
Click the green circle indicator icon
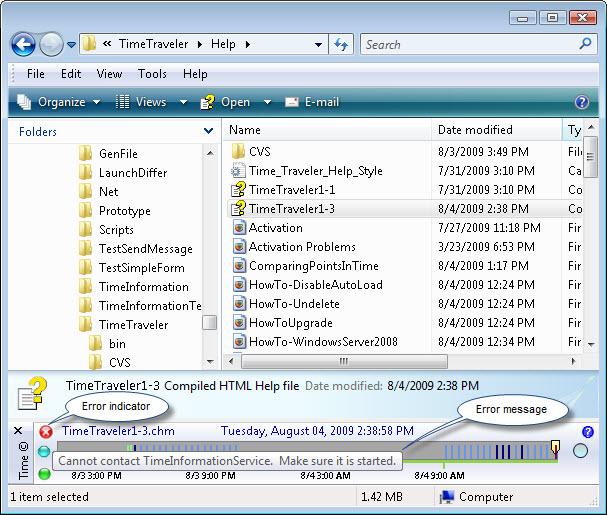[x=45, y=474]
